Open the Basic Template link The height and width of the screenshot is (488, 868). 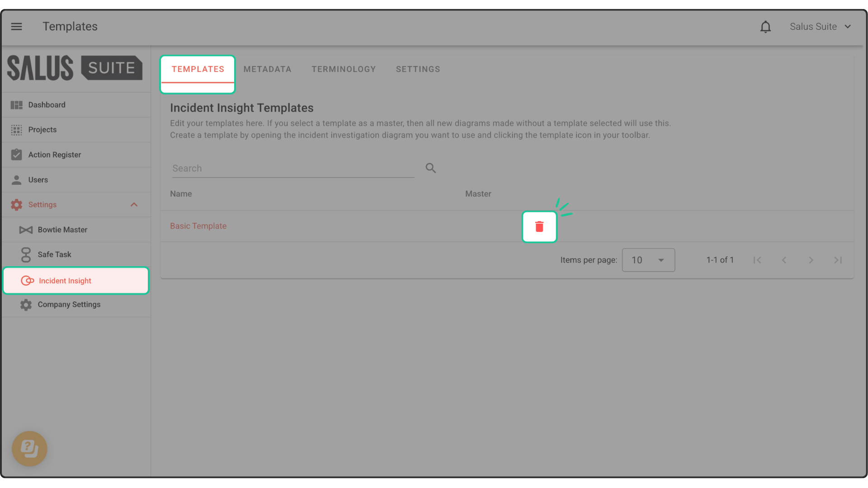[x=198, y=226]
